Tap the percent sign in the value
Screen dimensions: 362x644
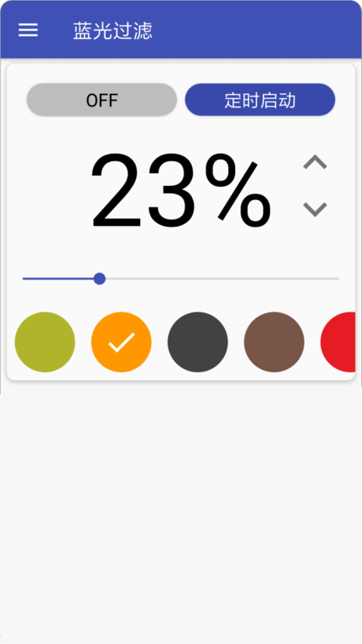tap(238, 191)
